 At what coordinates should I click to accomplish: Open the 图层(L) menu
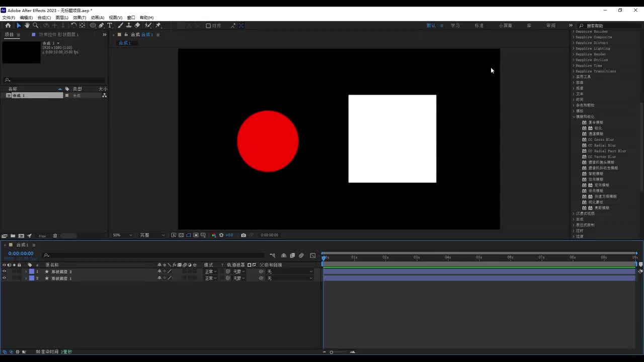coord(62,18)
